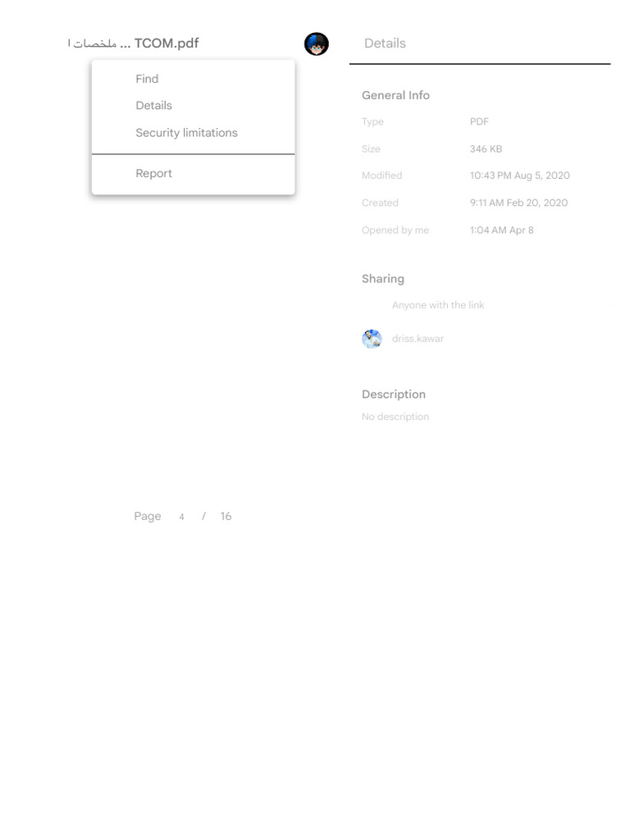Click the Sharing heading

point(383,279)
